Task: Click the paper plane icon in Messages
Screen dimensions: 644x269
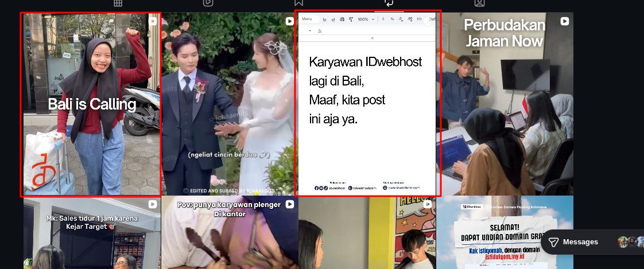Action: click(x=553, y=242)
